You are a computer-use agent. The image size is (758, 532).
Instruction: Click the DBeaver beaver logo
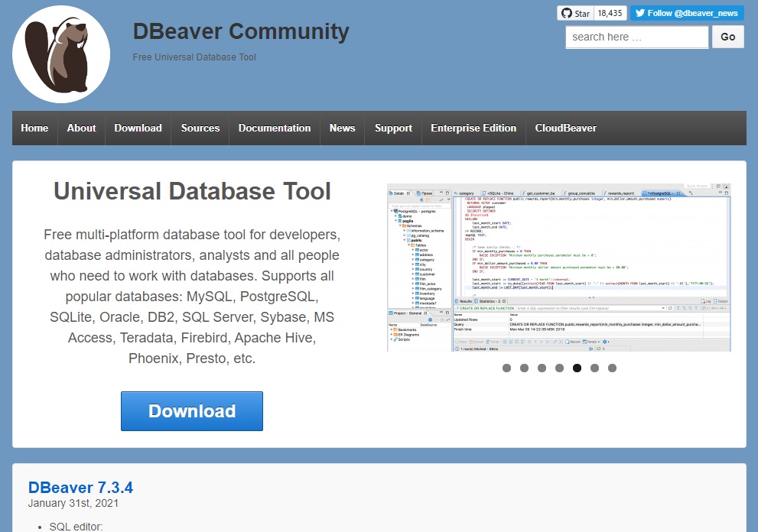(x=61, y=54)
